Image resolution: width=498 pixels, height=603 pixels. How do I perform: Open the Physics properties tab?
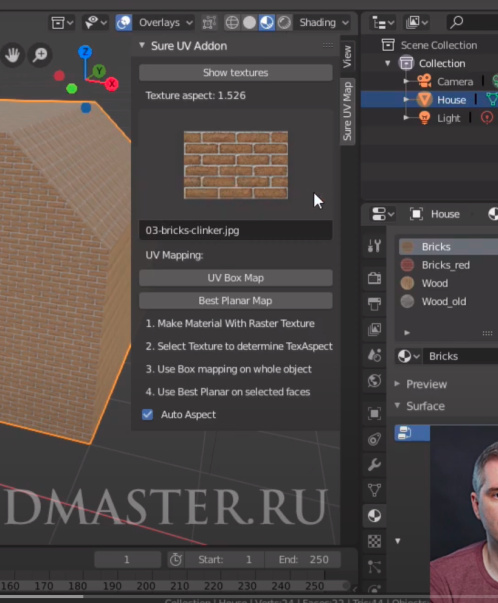(374, 439)
